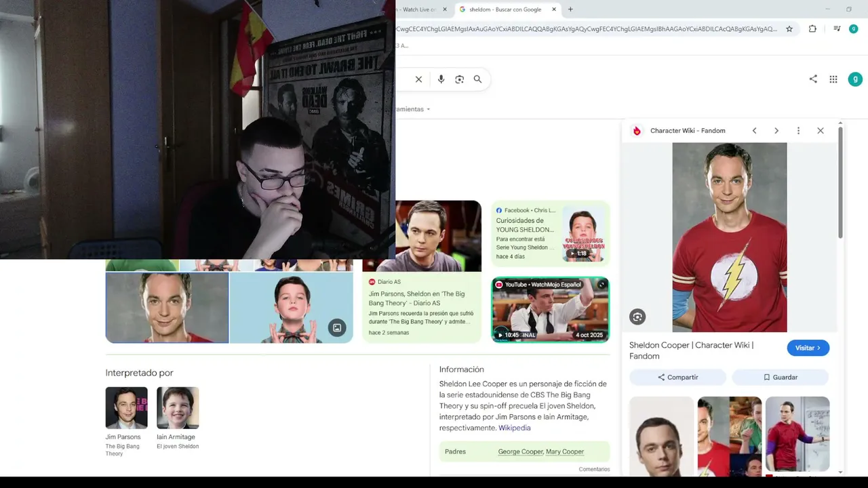Open 'Curiosidades de YOUNG SHELDON' Facebook result
This screenshot has height=488, width=868.
[x=525, y=225]
